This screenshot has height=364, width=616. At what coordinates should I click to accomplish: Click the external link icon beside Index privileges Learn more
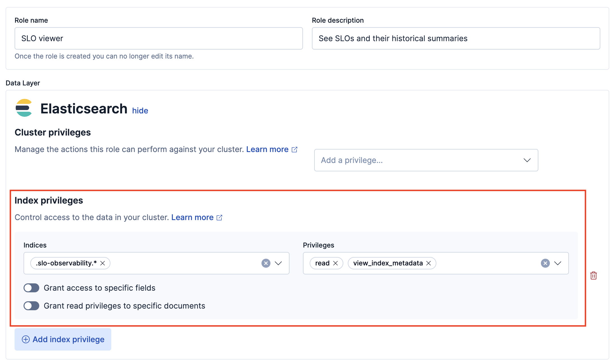tap(219, 218)
